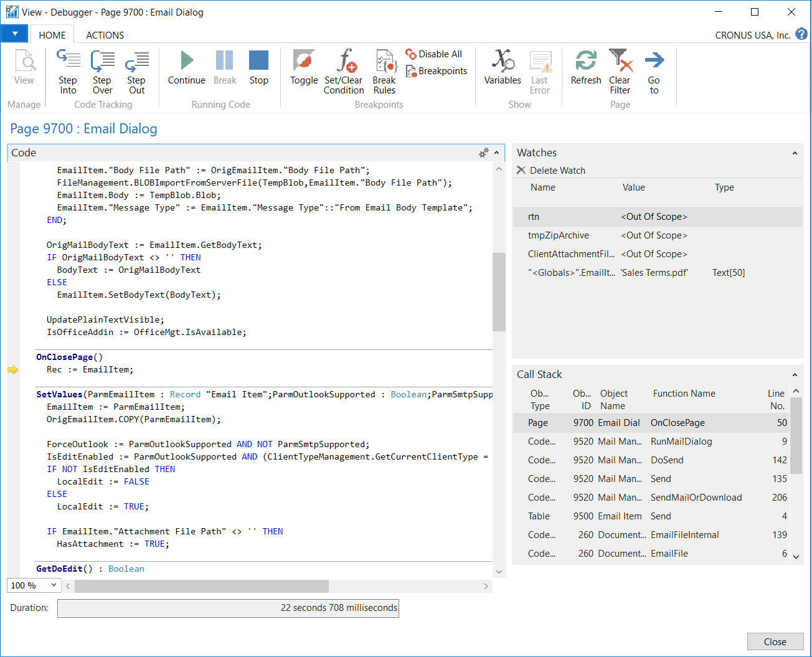The image size is (812, 657).
Task: Open the application menu dropdown arrow
Action: pos(14,34)
